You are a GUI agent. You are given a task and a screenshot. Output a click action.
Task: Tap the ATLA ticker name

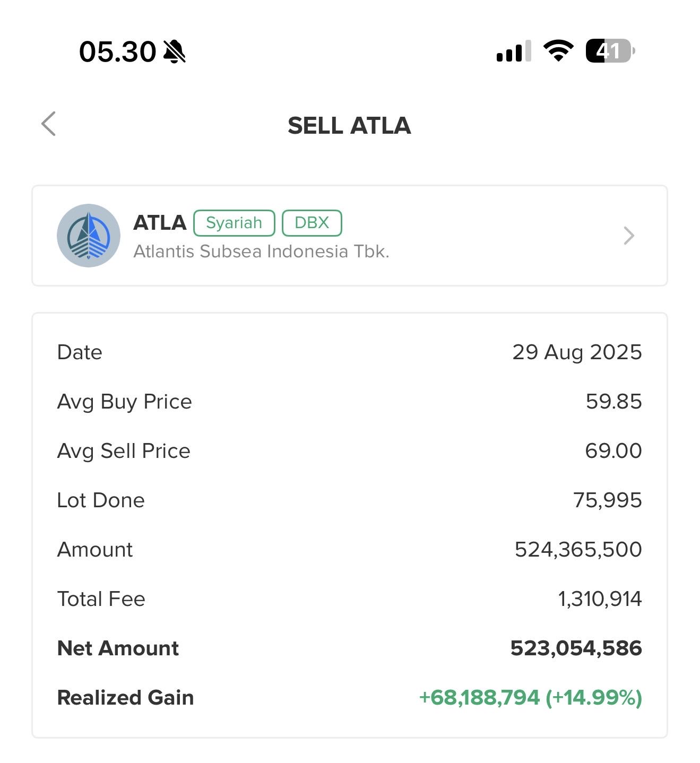(160, 223)
